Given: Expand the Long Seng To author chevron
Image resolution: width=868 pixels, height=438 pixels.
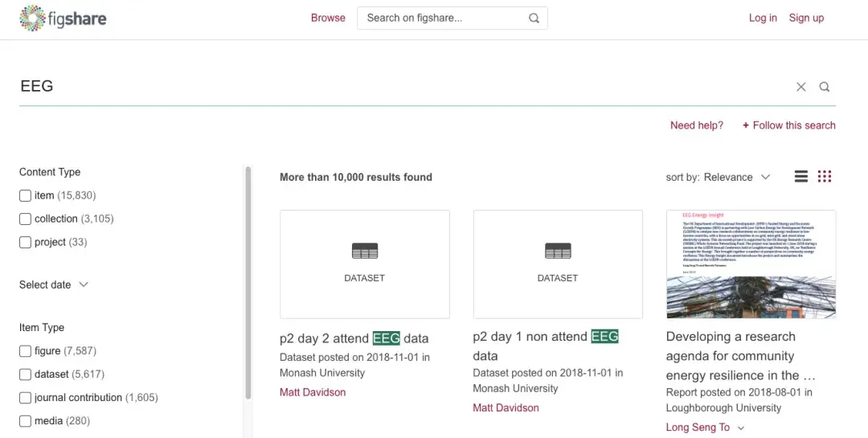Looking at the screenshot, I should pyautogui.click(x=741, y=428).
